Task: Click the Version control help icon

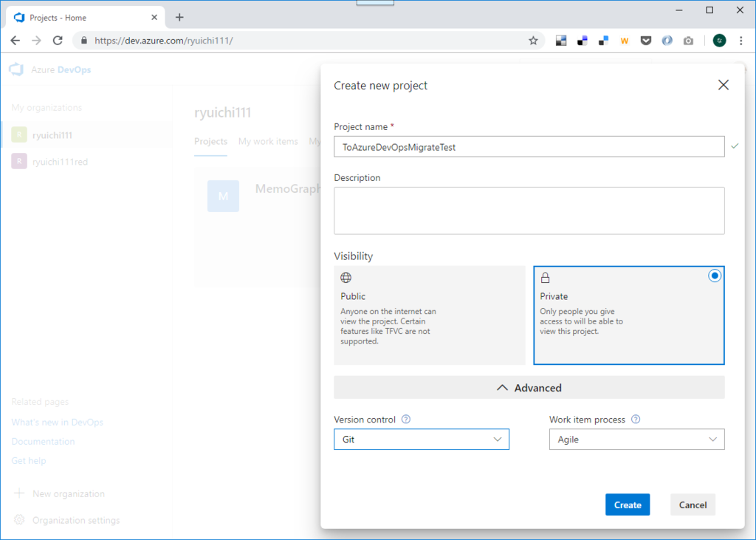Action: (406, 419)
